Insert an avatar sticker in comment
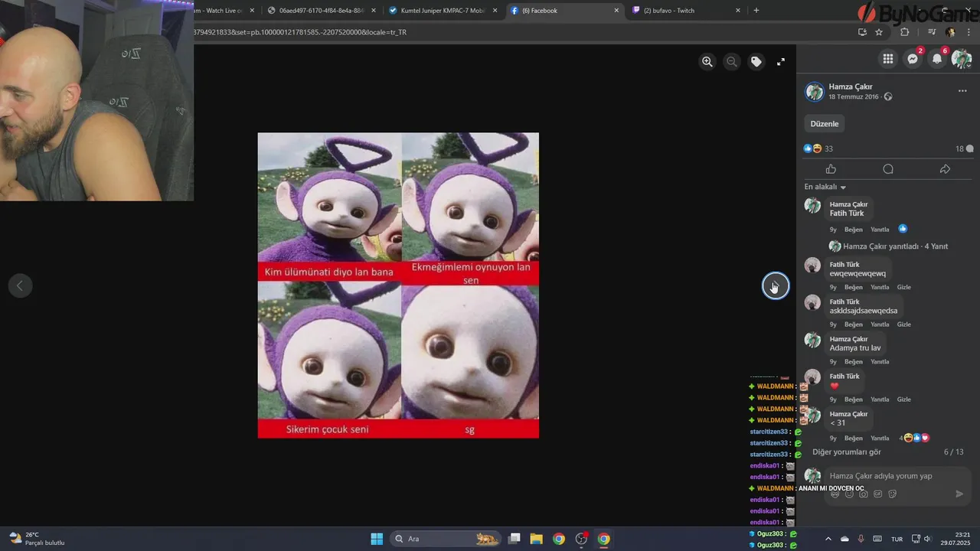This screenshot has height=551, width=980. point(835,494)
